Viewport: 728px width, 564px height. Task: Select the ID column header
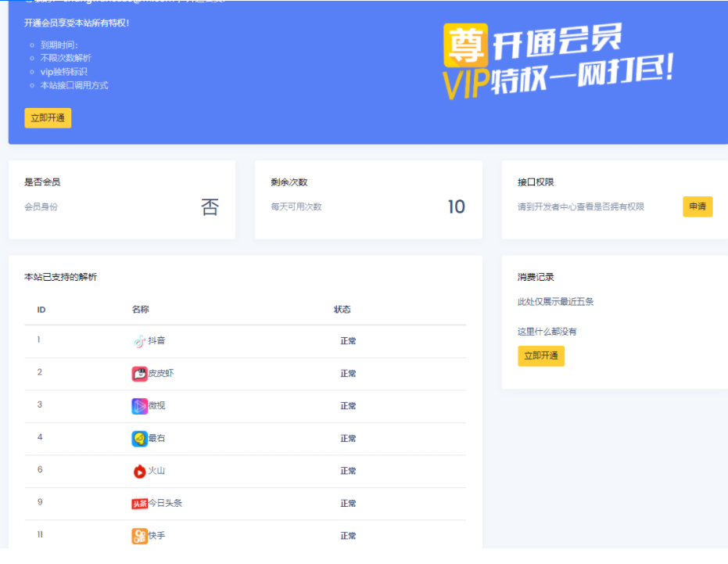tap(40, 309)
